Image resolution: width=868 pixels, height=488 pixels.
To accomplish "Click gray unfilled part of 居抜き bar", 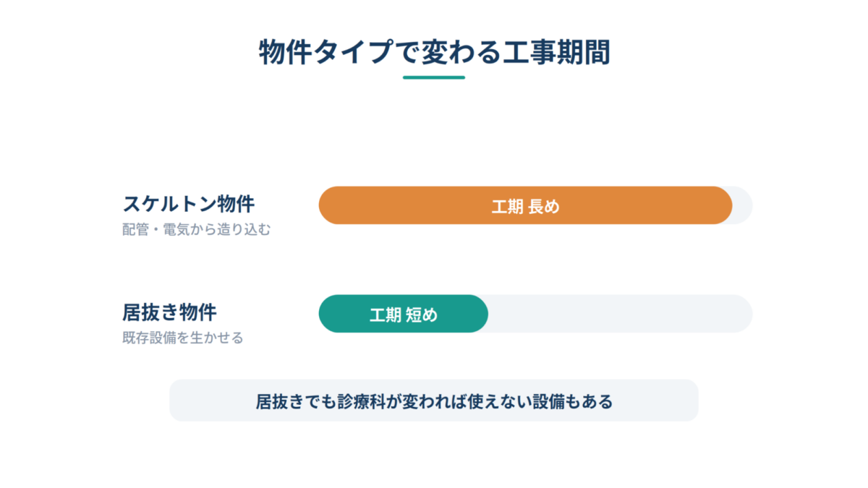I will 621,314.
